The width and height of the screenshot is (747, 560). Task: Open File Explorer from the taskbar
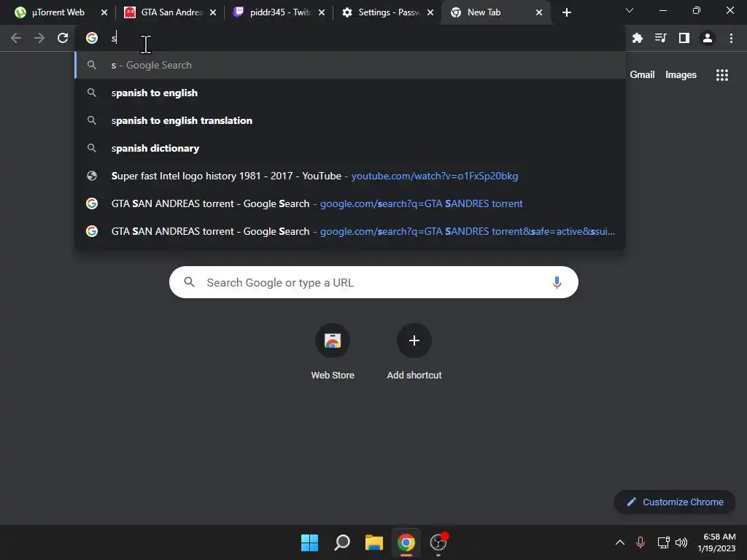(x=374, y=542)
